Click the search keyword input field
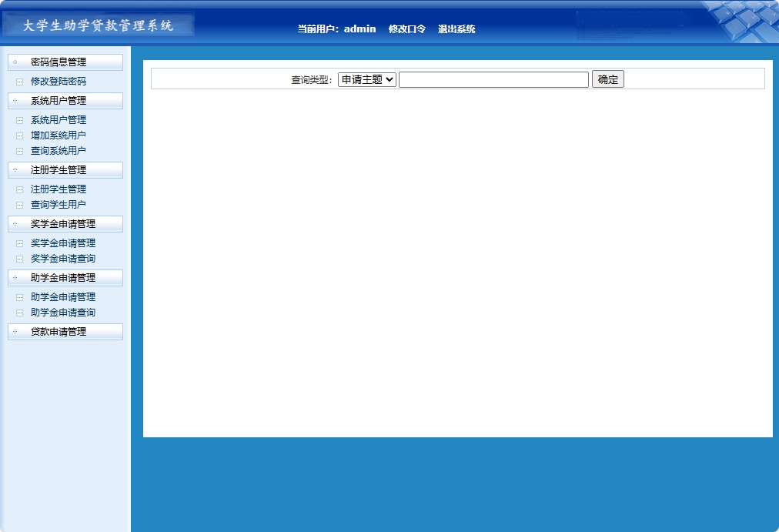This screenshot has width=779, height=532. tap(493, 79)
